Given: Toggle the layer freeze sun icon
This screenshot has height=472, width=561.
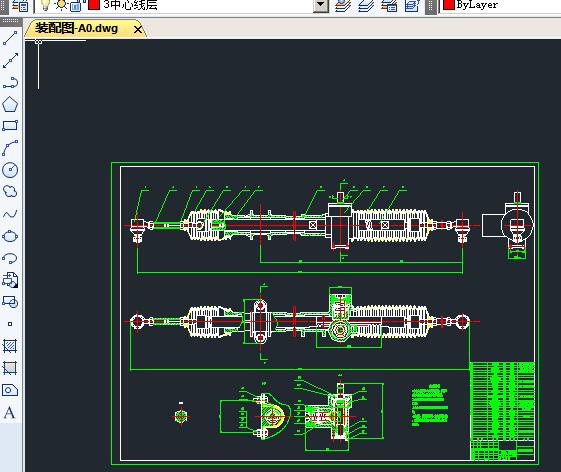Looking at the screenshot, I should (61, 5).
